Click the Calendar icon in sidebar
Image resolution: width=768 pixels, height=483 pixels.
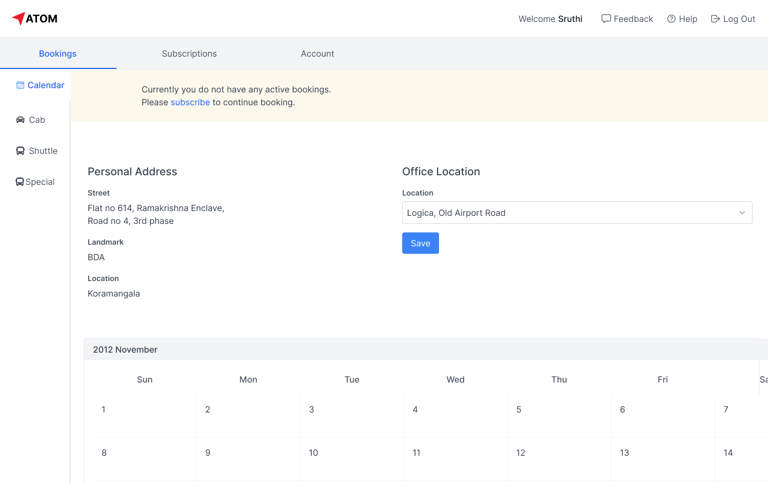[20, 86]
